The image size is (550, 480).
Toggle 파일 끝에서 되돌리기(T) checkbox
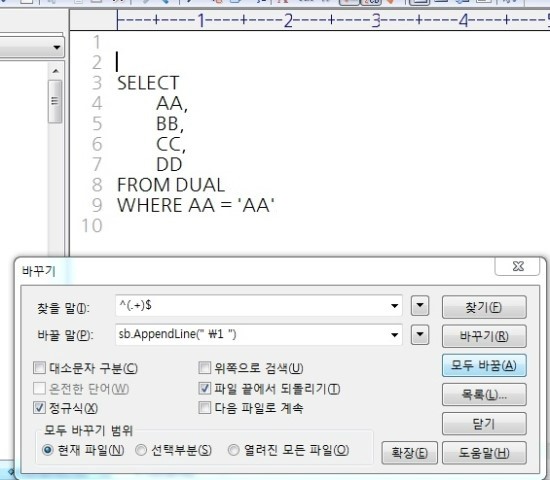(204, 388)
